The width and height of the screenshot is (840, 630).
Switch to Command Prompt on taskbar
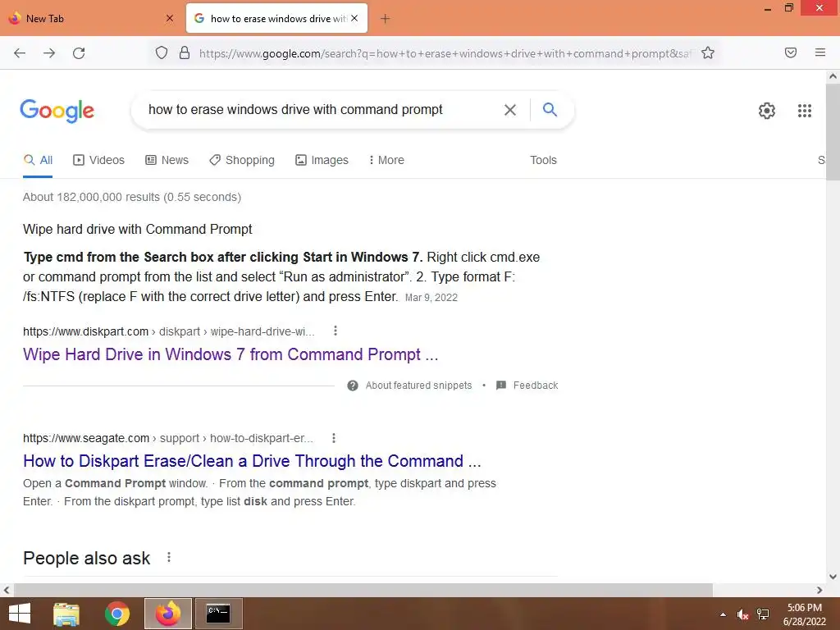[218, 614]
